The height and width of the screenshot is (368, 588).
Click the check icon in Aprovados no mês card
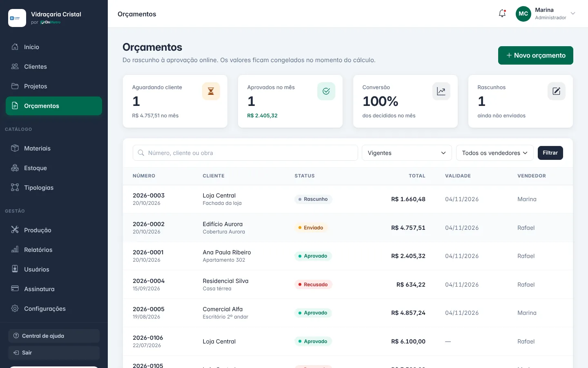point(326,91)
